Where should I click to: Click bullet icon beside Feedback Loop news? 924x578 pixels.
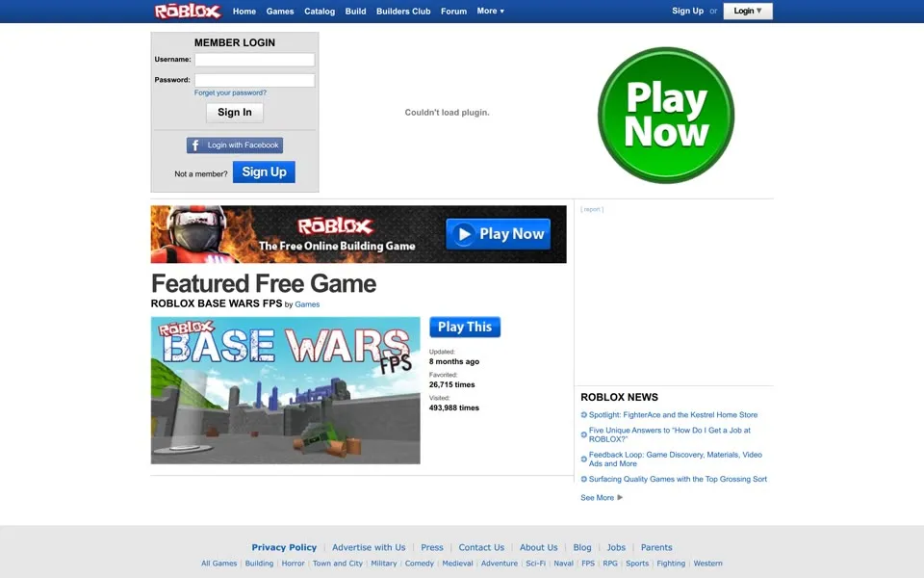[x=584, y=459]
